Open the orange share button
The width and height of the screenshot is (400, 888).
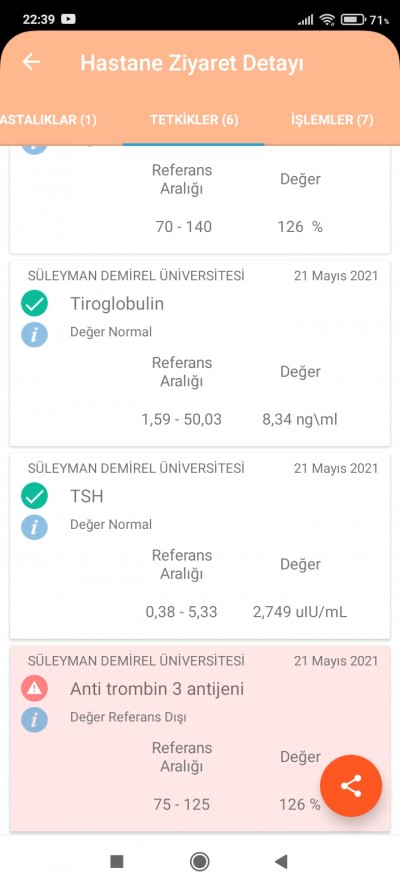(351, 786)
